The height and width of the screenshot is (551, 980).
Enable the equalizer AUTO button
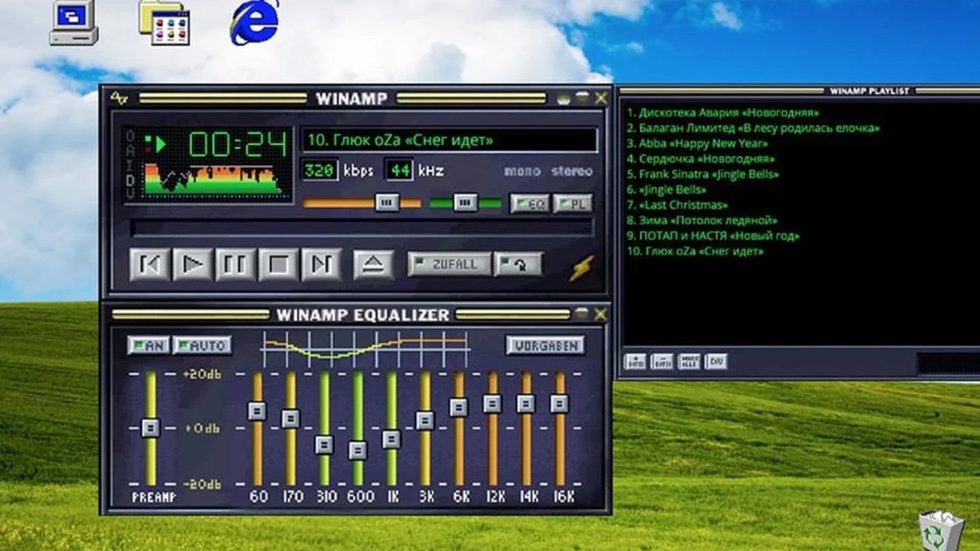202,345
